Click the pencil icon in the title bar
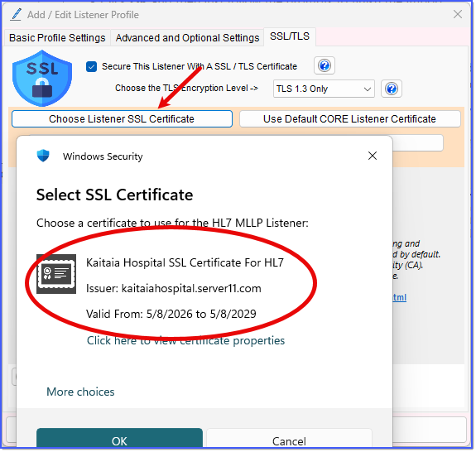This screenshot has width=476, height=452. pyautogui.click(x=16, y=15)
